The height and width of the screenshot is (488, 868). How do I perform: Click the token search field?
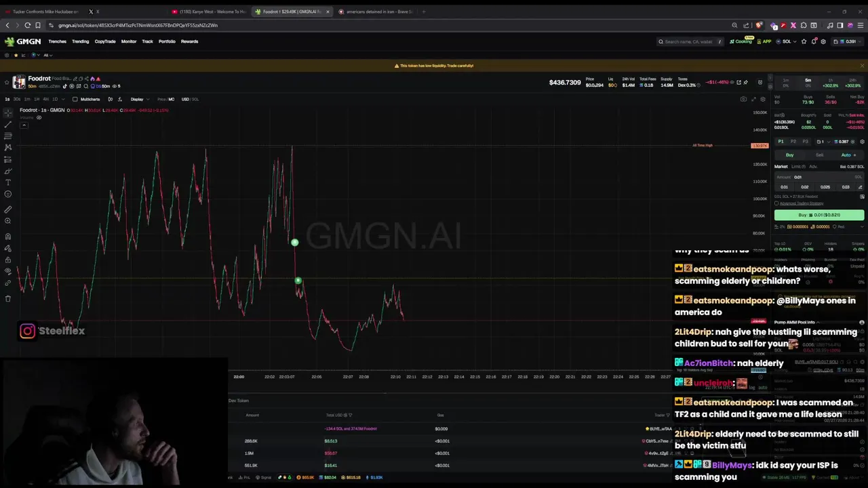[690, 41]
